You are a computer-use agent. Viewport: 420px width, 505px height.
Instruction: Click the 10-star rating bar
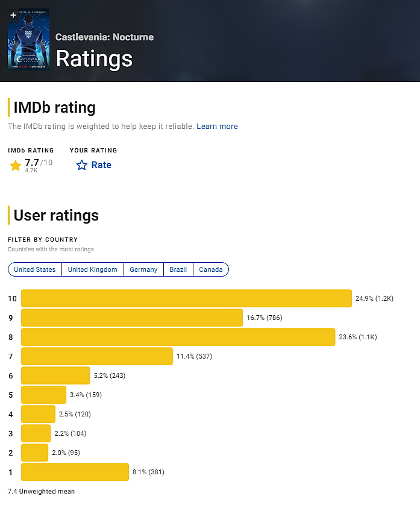coord(186,298)
